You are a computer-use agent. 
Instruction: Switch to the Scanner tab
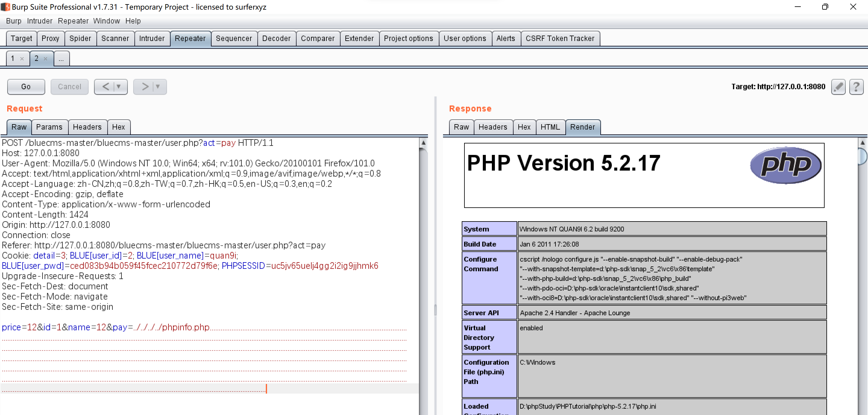tap(115, 38)
